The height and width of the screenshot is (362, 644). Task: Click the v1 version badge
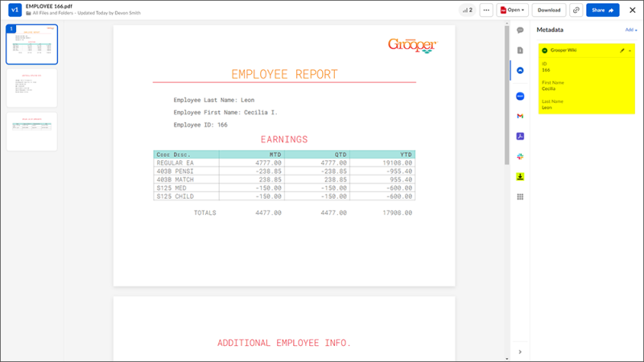14,10
